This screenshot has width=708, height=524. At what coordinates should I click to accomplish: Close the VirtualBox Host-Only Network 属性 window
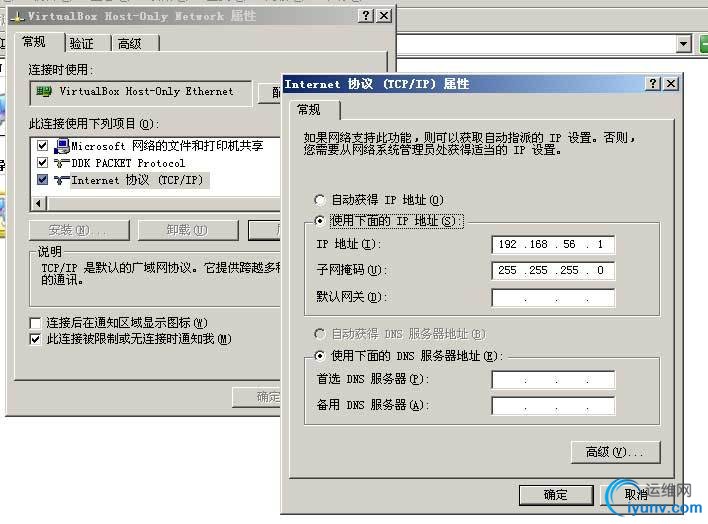(x=384, y=16)
